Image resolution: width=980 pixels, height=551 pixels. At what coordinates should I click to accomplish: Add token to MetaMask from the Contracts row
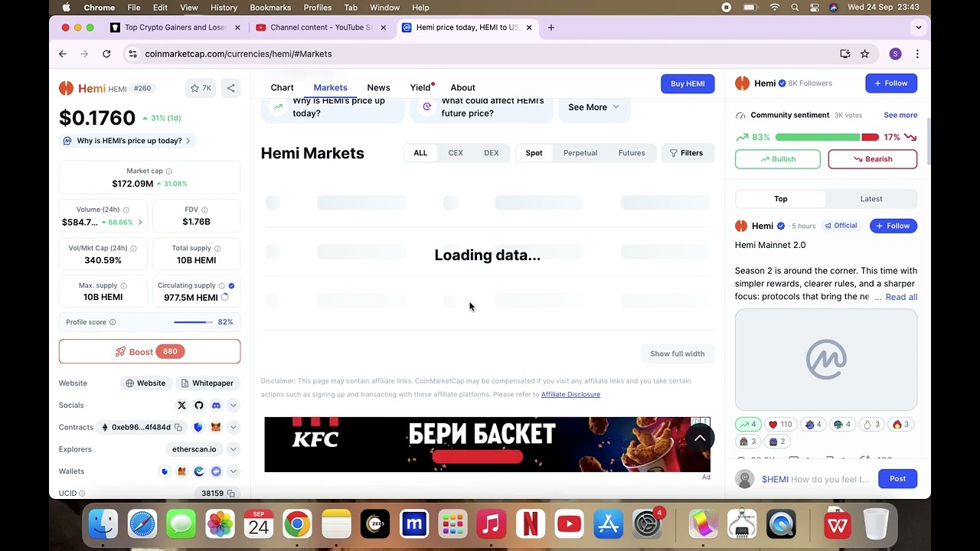point(216,428)
